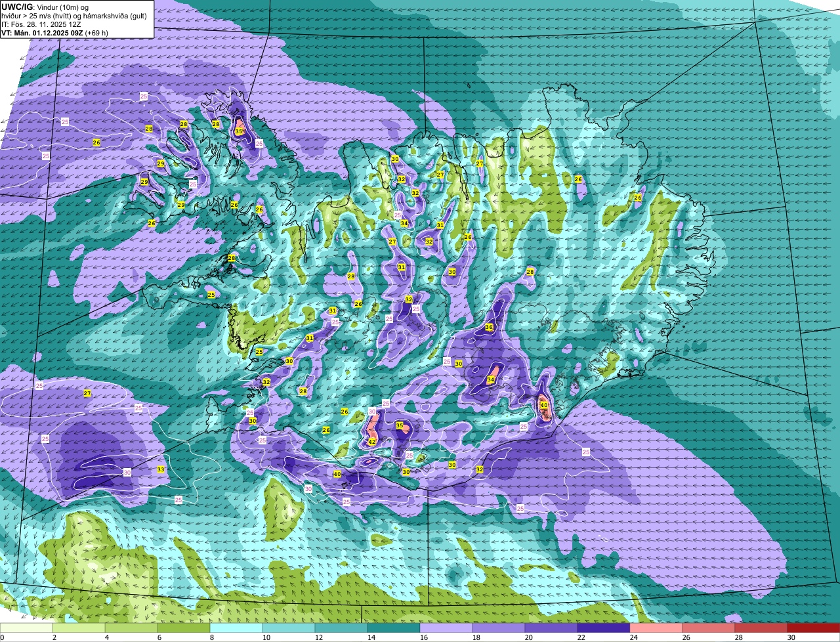
Task: Click tick label "6" on the color bar
Action: click(x=159, y=637)
